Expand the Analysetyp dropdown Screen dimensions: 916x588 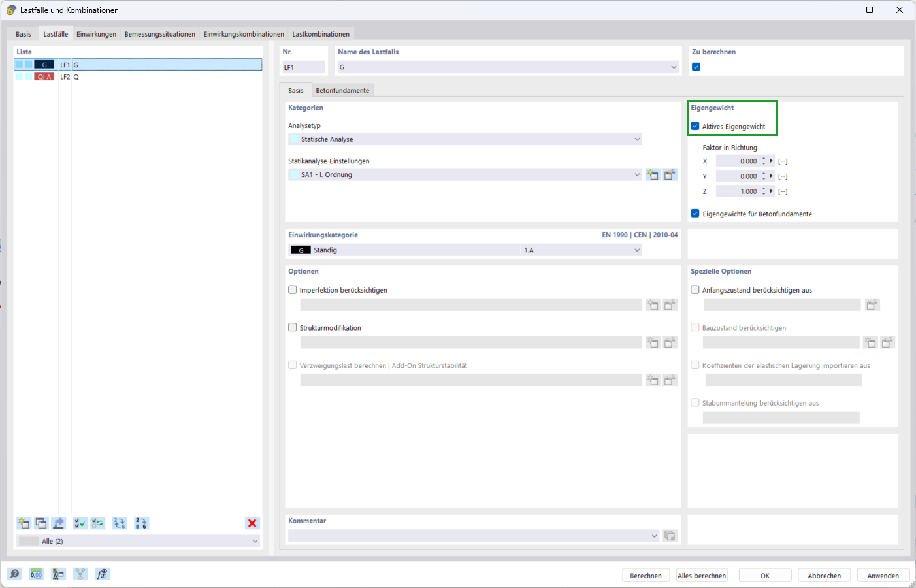637,139
